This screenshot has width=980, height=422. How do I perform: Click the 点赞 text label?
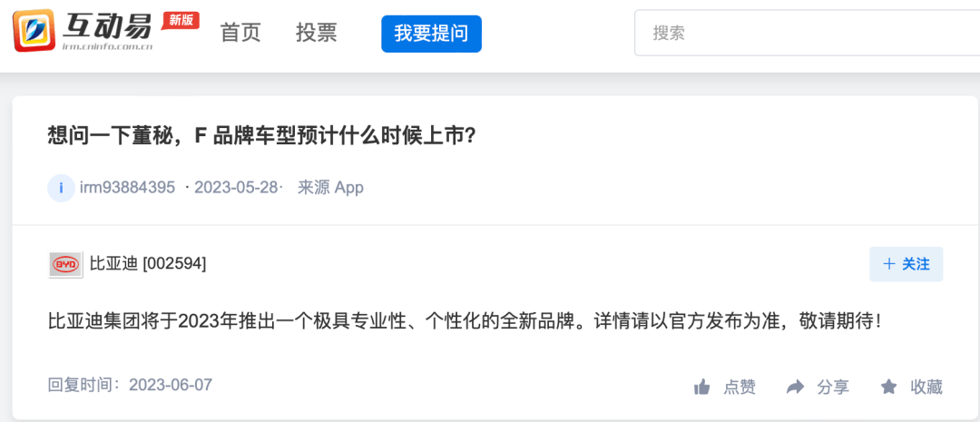(740, 388)
